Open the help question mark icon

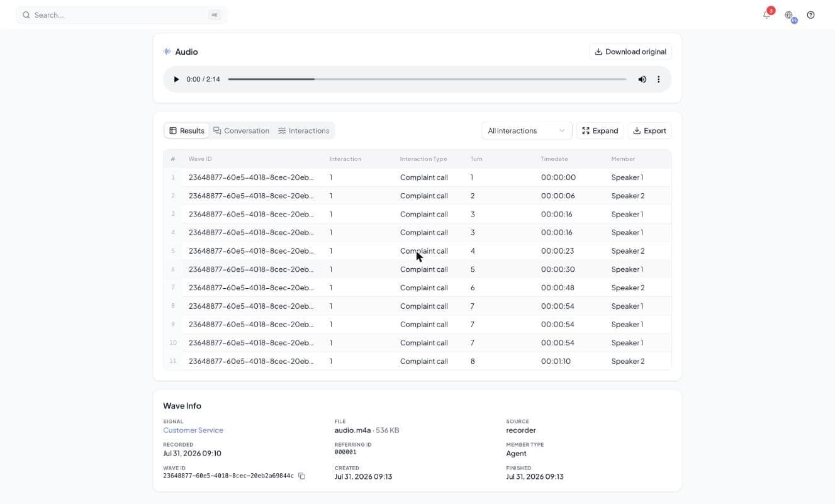coord(810,14)
